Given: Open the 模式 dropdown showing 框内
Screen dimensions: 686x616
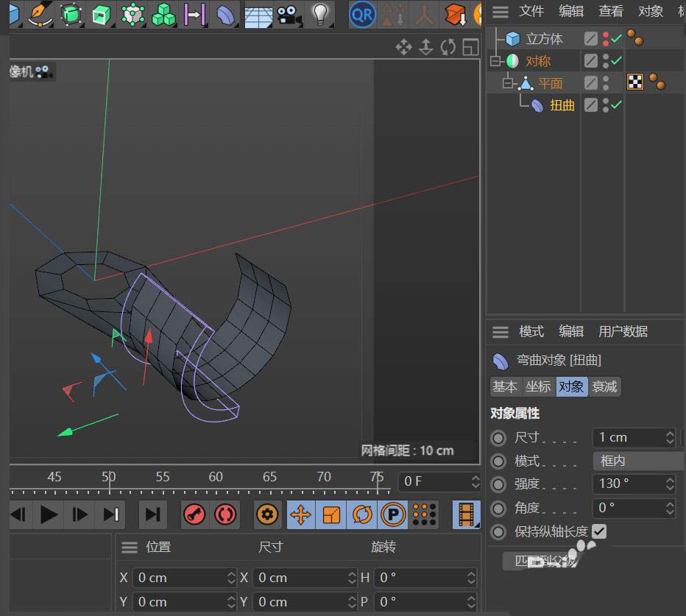Looking at the screenshot, I should pos(637,461).
